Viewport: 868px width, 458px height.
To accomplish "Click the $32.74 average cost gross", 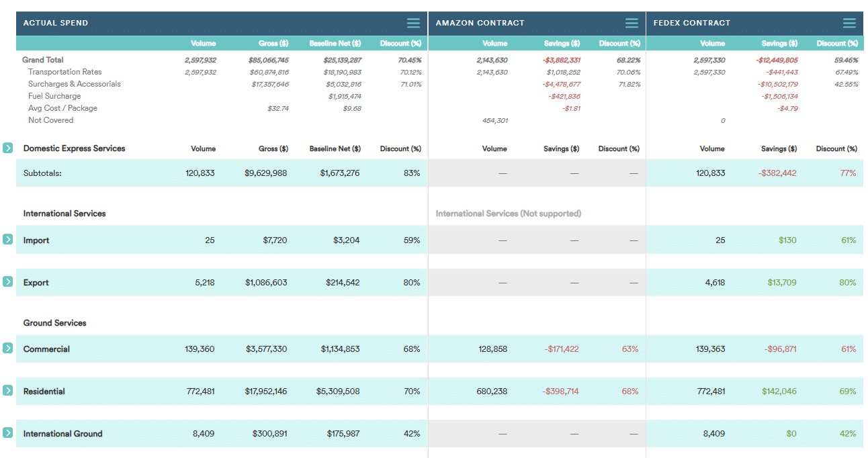I will point(278,108).
